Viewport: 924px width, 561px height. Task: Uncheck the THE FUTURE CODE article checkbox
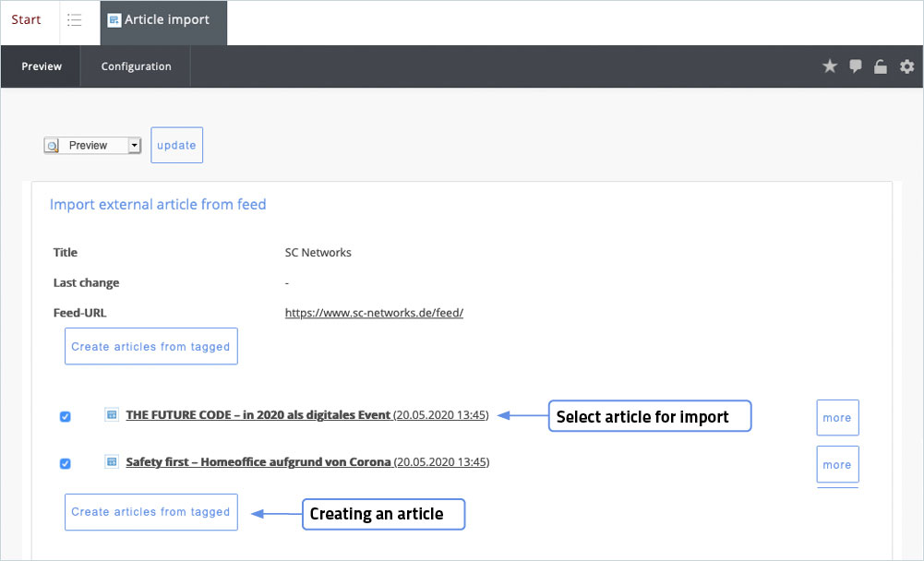coord(65,417)
